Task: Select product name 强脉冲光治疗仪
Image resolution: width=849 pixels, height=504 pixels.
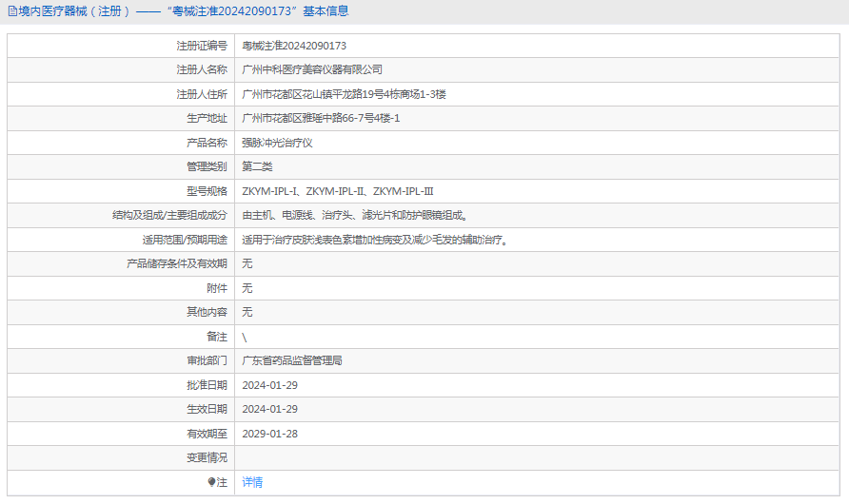Action: point(277,143)
